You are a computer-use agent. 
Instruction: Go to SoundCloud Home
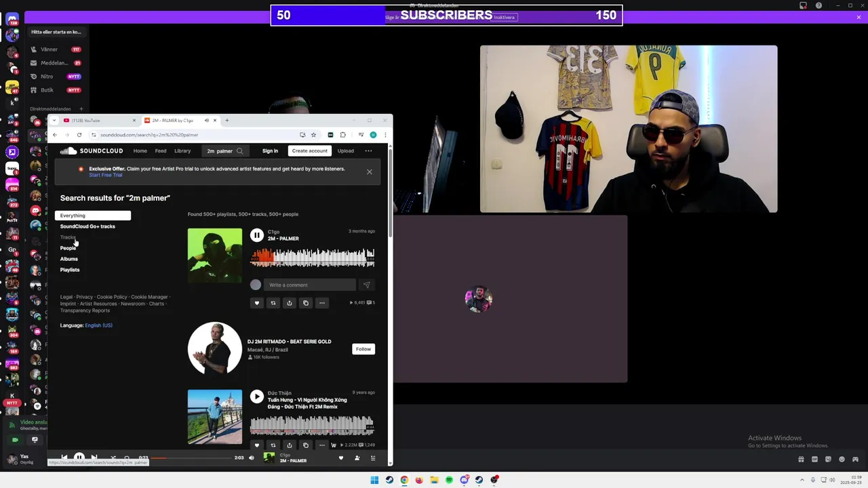140,150
